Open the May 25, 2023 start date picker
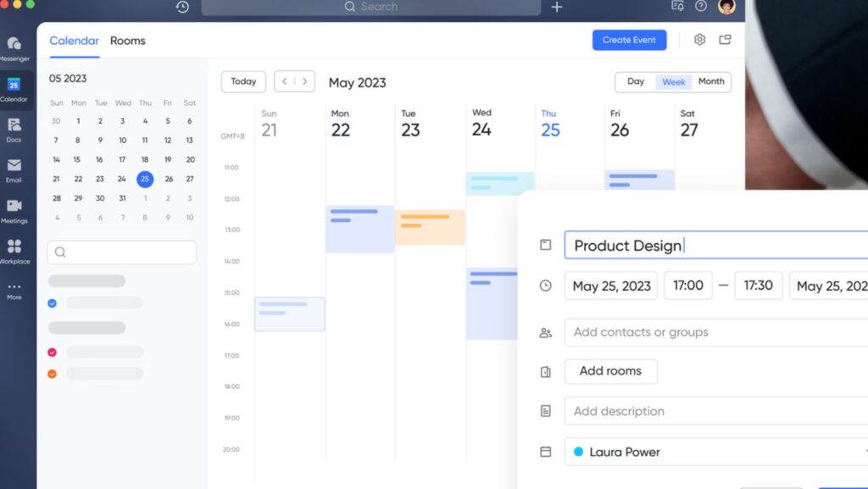Screen dimensions: 868x489 click(611, 286)
